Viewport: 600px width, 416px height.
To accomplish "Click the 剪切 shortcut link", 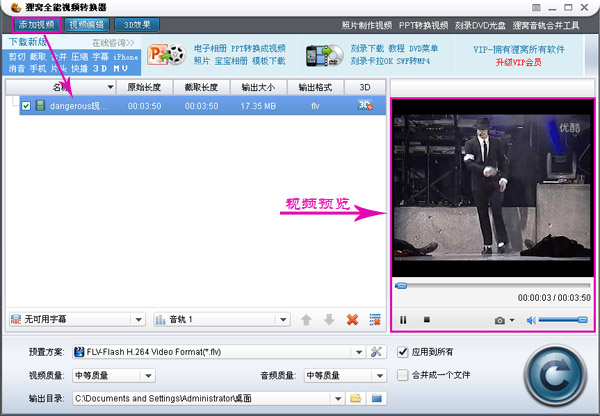I will click(17, 57).
